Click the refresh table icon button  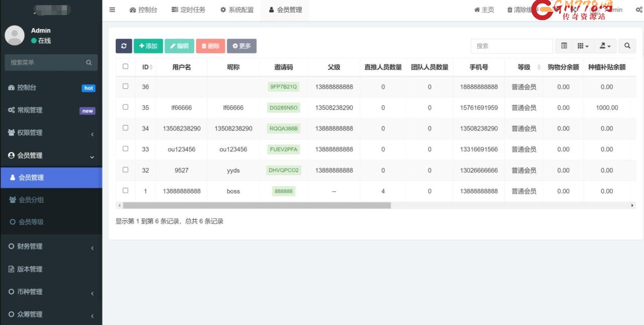point(124,46)
